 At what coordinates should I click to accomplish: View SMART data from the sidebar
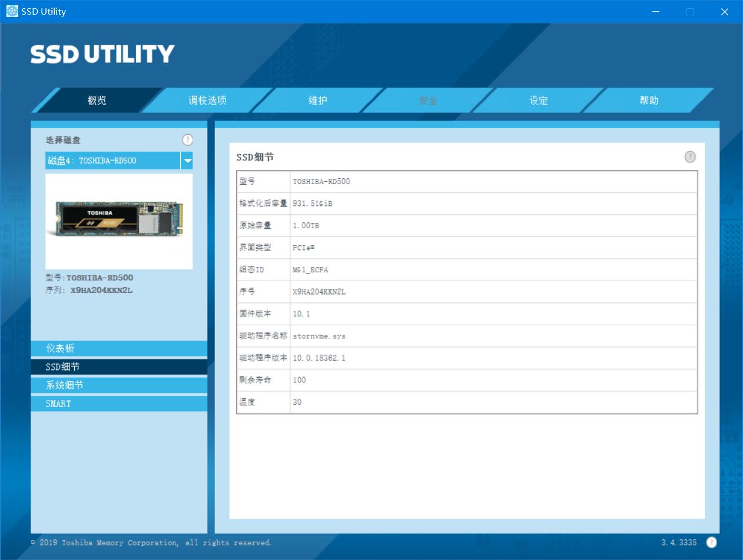coord(119,404)
